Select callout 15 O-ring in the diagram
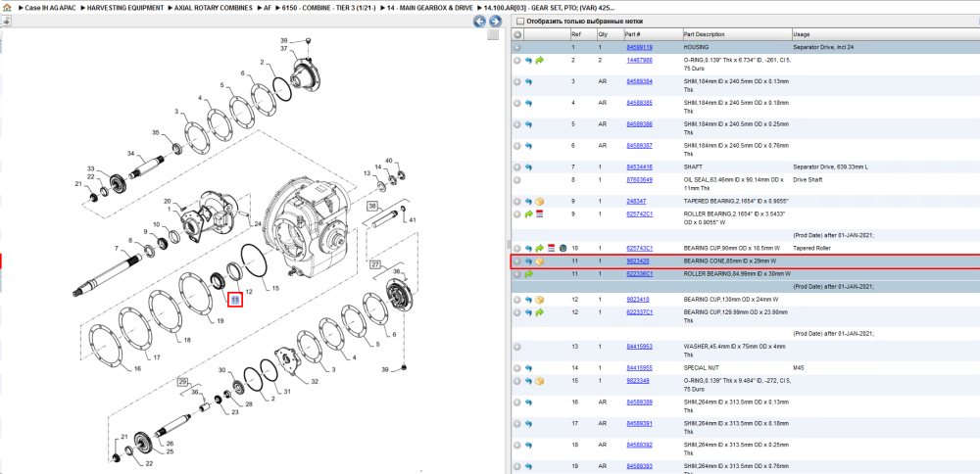980x474 pixels. 275,287
